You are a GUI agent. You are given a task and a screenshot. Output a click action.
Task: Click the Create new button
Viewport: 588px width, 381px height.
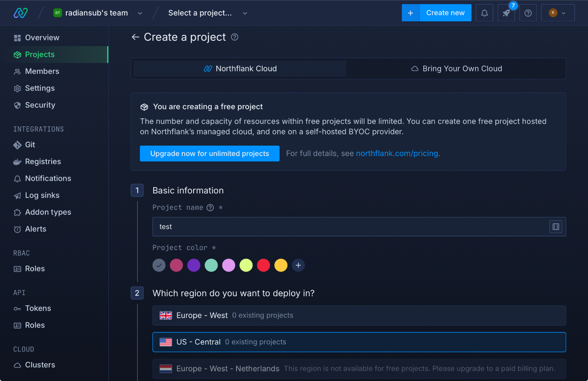click(445, 13)
